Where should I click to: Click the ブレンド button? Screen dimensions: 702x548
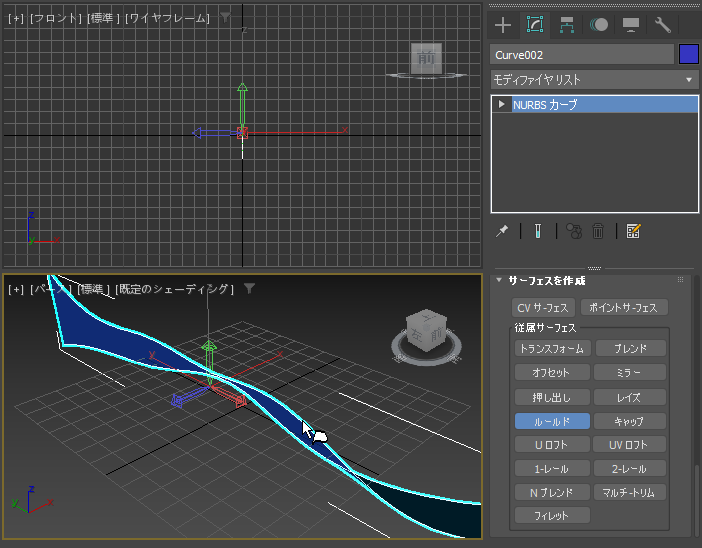click(630, 348)
